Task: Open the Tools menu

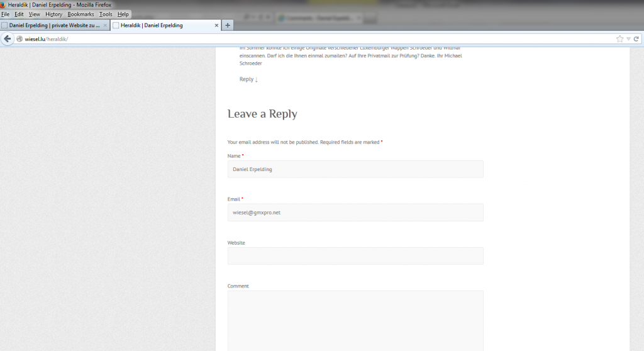Action: pyautogui.click(x=106, y=14)
